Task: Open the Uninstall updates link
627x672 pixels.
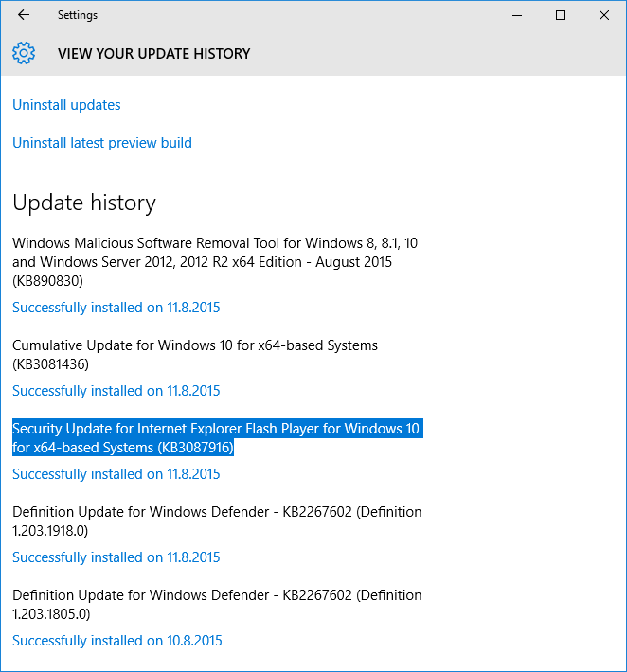Action: pyautogui.click(x=66, y=105)
